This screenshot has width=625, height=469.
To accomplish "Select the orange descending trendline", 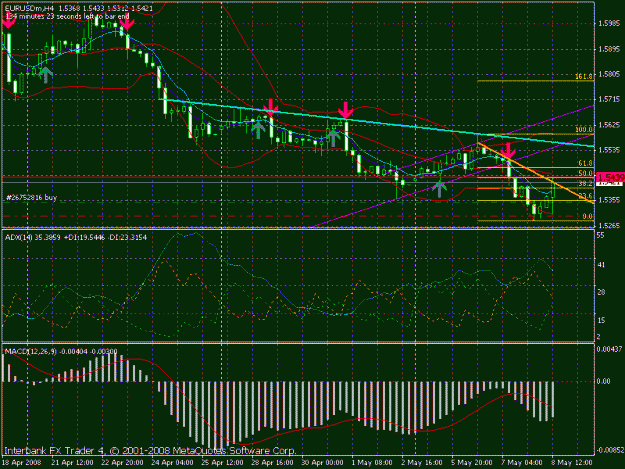I will click(x=536, y=173).
